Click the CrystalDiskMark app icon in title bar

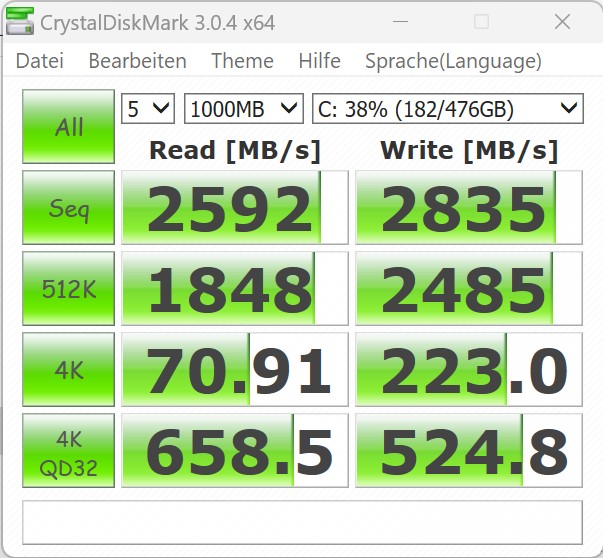click(x=20, y=20)
